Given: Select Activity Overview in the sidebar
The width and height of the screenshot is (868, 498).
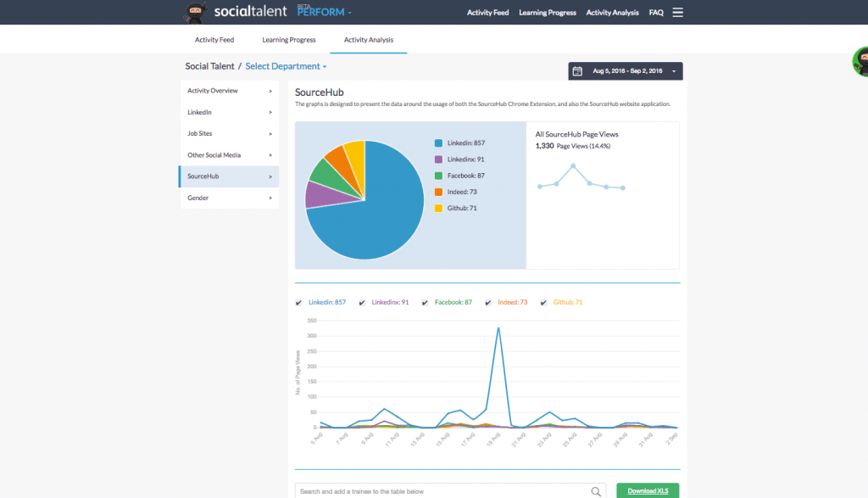Looking at the screenshot, I should tap(229, 91).
